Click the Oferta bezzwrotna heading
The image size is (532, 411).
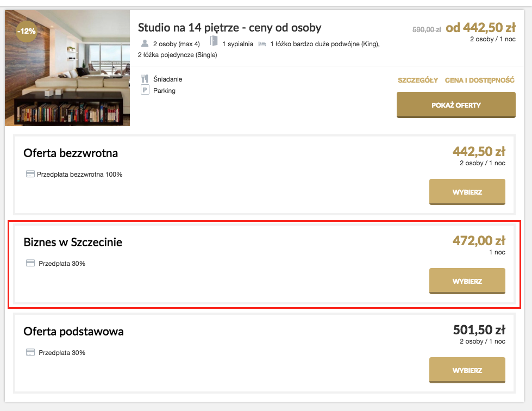pos(71,153)
